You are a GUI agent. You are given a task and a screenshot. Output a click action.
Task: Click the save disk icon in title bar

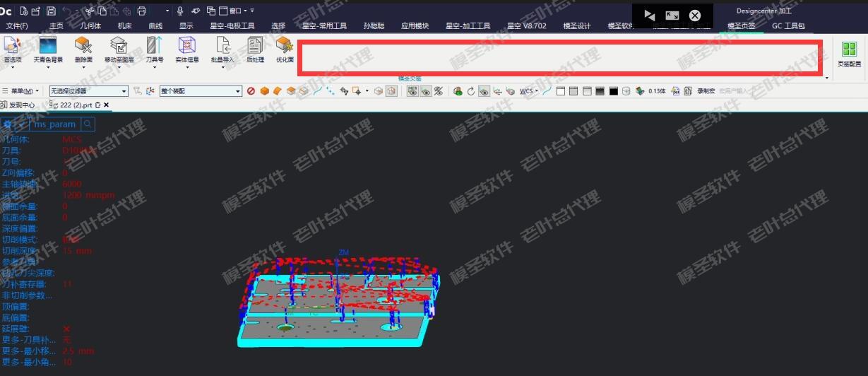(x=51, y=11)
